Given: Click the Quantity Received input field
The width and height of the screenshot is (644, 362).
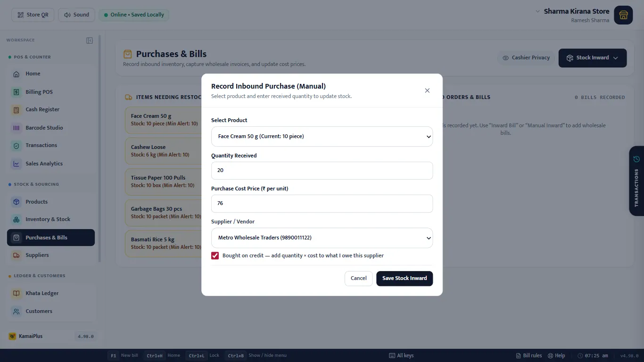Looking at the screenshot, I should pyautogui.click(x=322, y=170).
